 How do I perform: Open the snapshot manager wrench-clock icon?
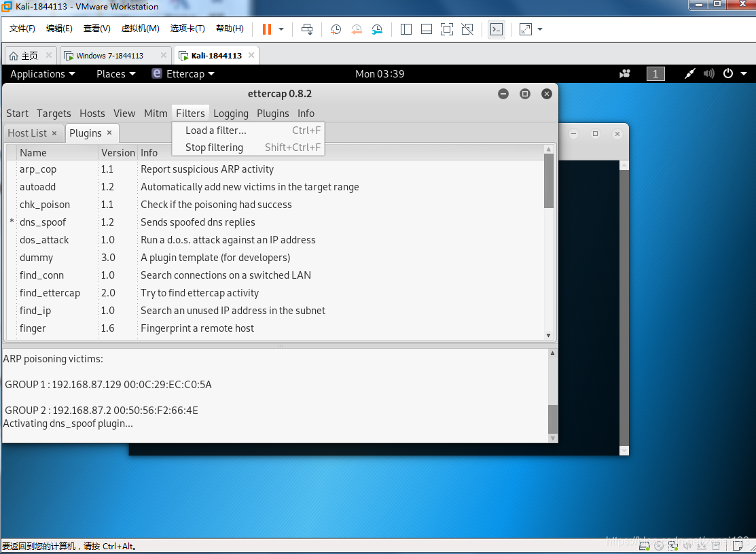click(377, 29)
